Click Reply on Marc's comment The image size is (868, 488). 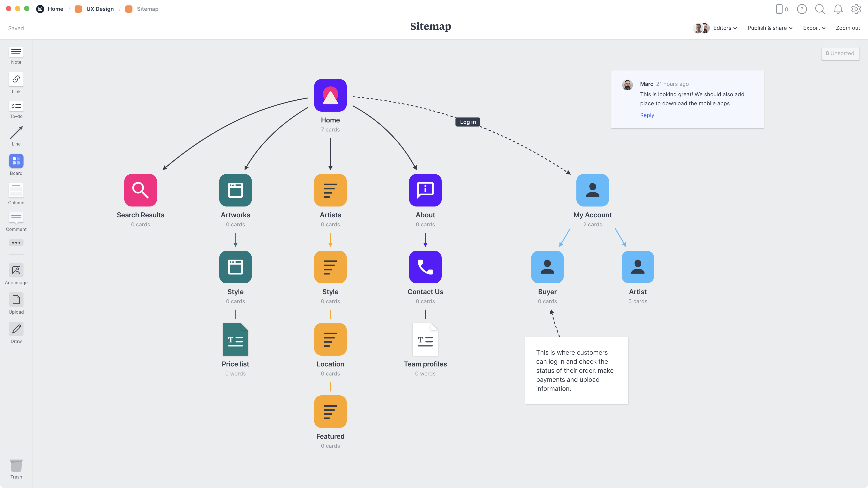tap(647, 114)
